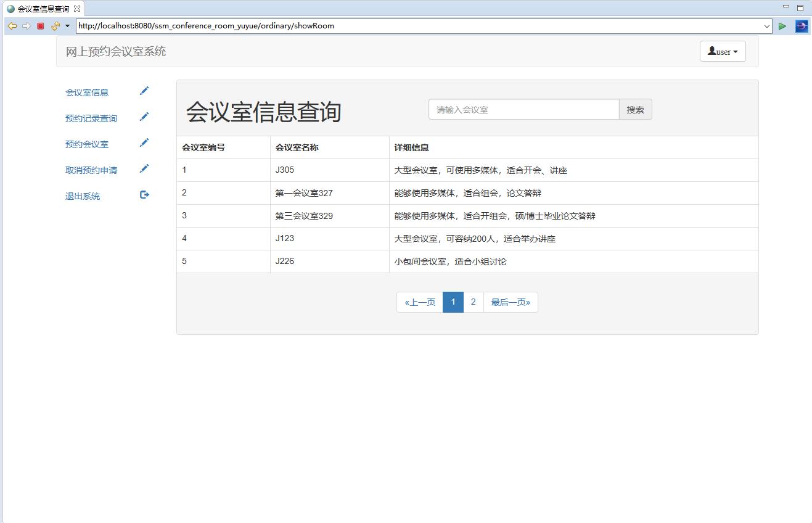Click the browser forward arrow icon
812x523 pixels.
pyautogui.click(x=25, y=26)
